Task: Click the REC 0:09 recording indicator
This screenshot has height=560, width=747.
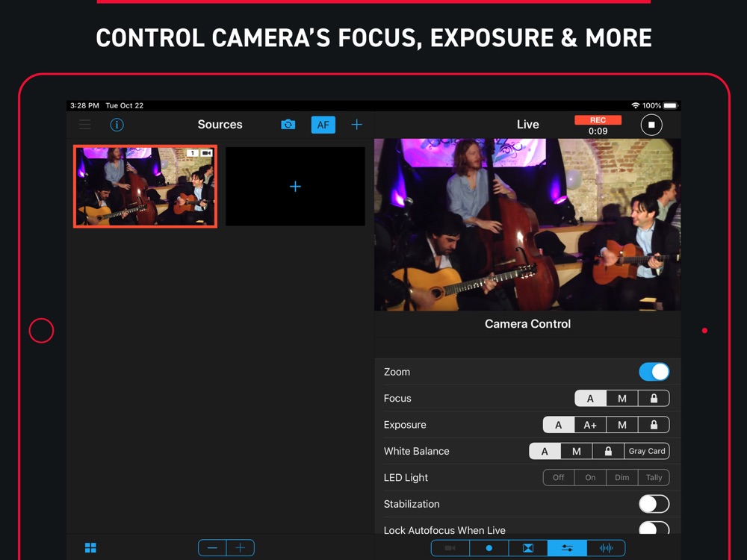Action: click(x=598, y=125)
